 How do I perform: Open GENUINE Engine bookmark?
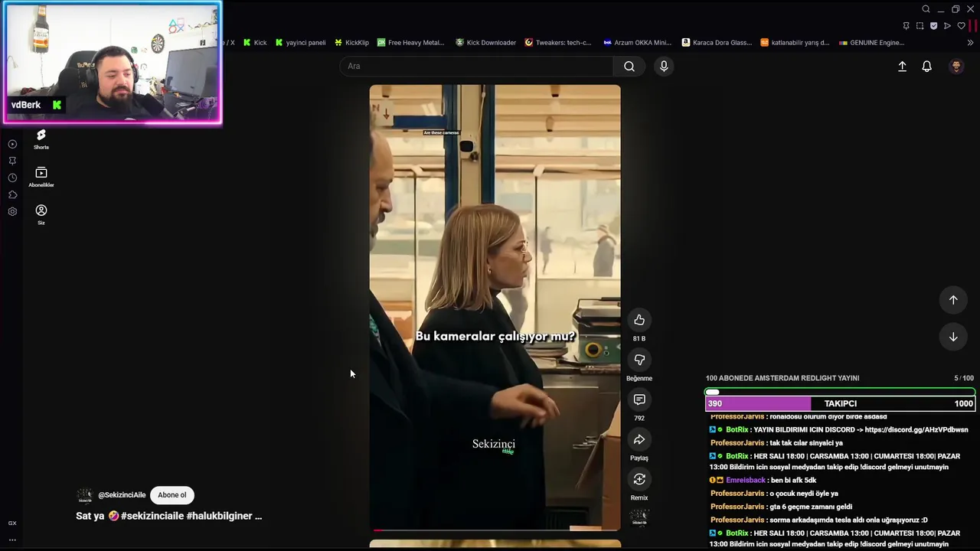point(872,43)
